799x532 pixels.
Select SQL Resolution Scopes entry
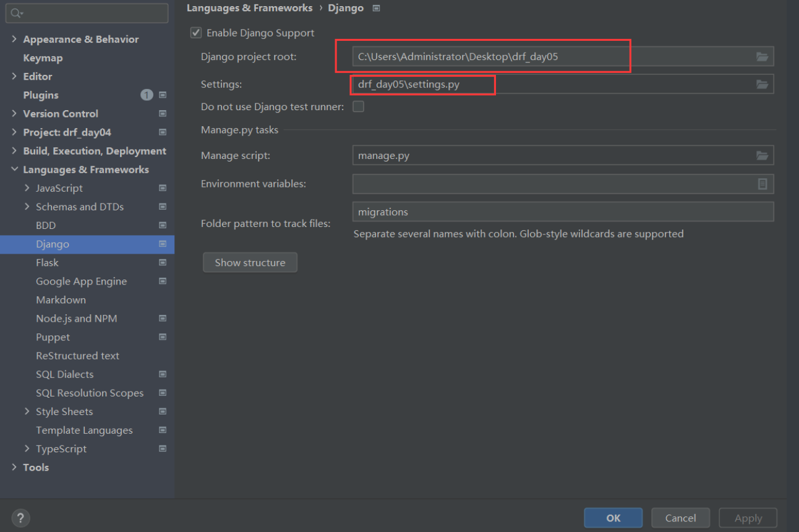[90, 393]
